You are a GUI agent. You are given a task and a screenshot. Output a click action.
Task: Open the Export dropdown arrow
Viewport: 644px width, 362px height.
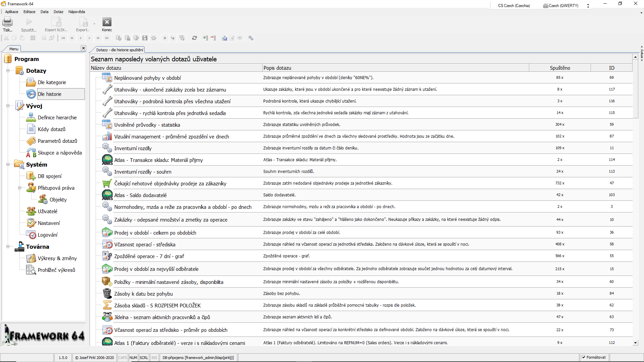tap(94, 24)
